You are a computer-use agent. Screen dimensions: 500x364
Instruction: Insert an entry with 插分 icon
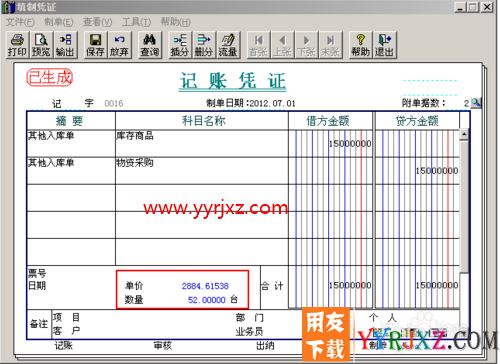pos(180,45)
